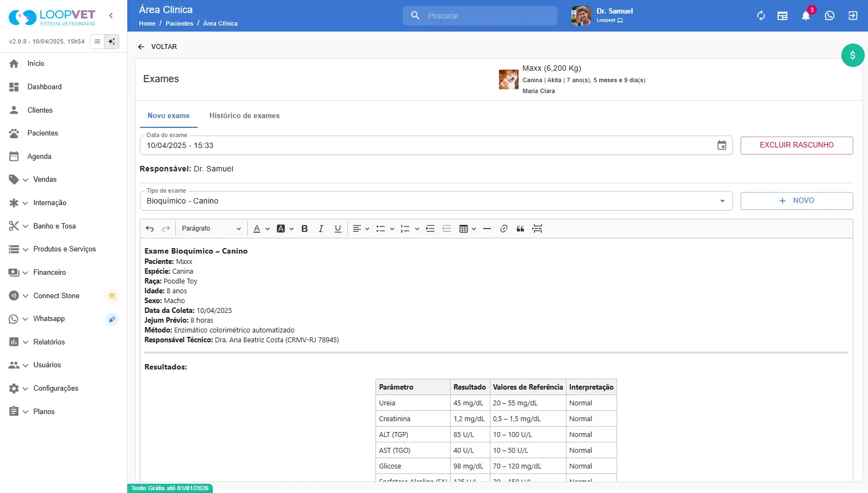
Task: Click the WhatsApp icon in the header
Action: pos(829,16)
